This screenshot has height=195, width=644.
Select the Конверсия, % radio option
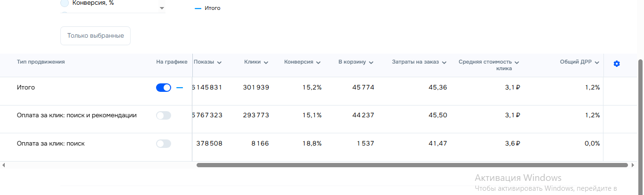[x=65, y=3]
